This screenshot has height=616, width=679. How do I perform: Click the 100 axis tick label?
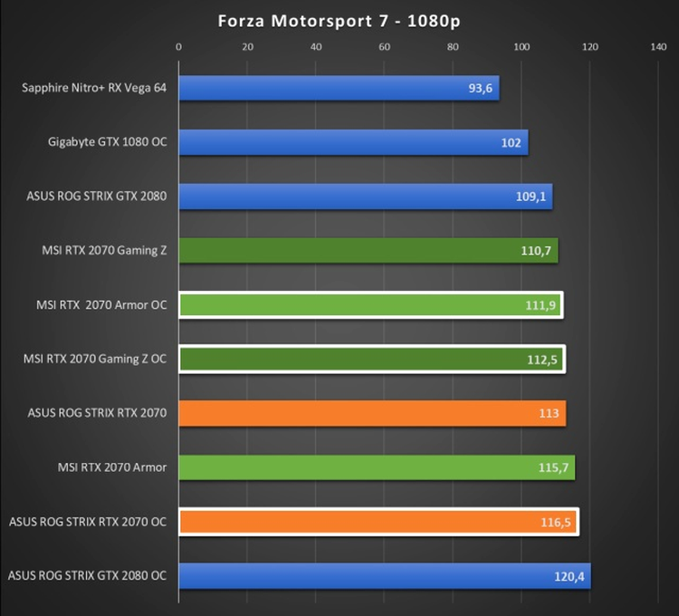[521, 47]
